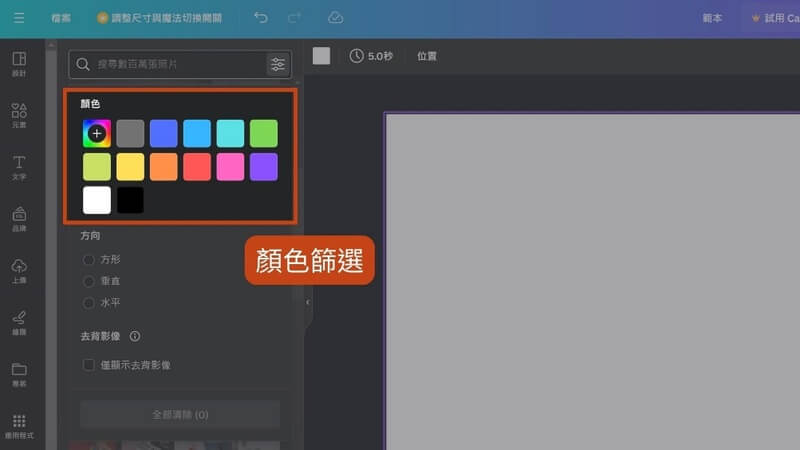Image resolution: width=800 pixels, height=450 pixels.
Task: Open the 設計 (Design) sidebar panel
Action: [19, 64]
